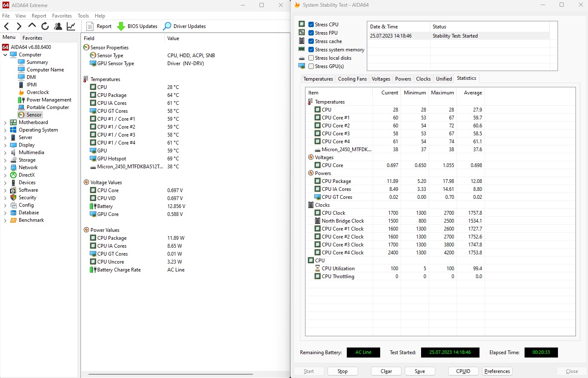The image size is (588, 378).
Task: Click the DirectX Xbox icon in the tree
Action: [13, 175]
